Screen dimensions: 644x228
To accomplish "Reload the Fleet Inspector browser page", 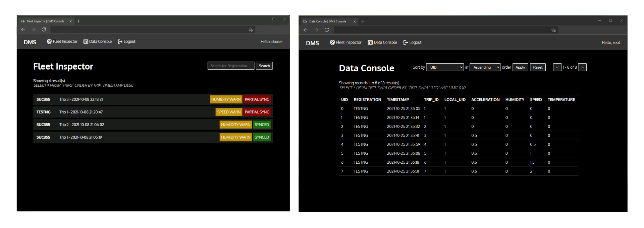I will pos(44,29).
